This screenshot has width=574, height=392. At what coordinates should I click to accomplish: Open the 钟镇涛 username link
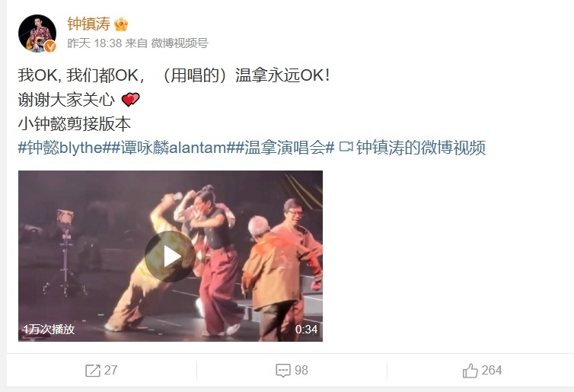(89, 24)
